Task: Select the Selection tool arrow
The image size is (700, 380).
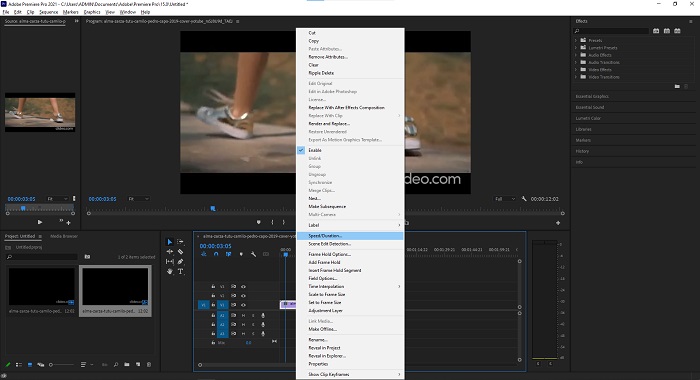Action: (170, 242)
